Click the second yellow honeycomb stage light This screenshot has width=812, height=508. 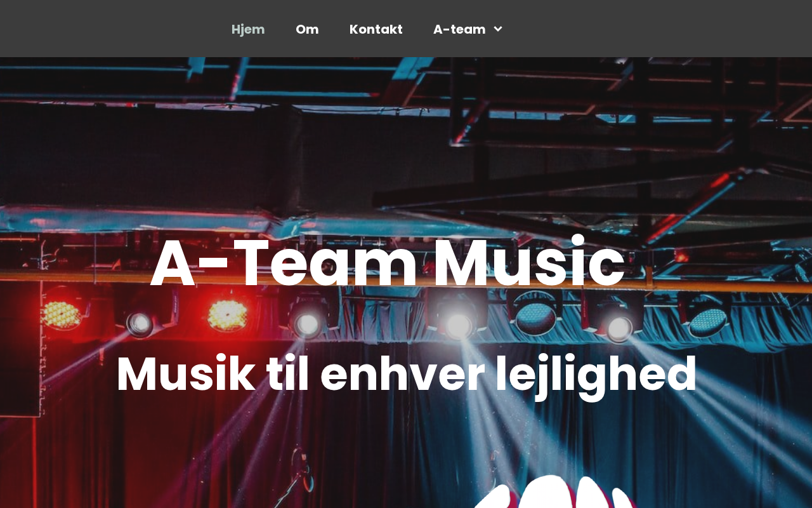point(227,315)
